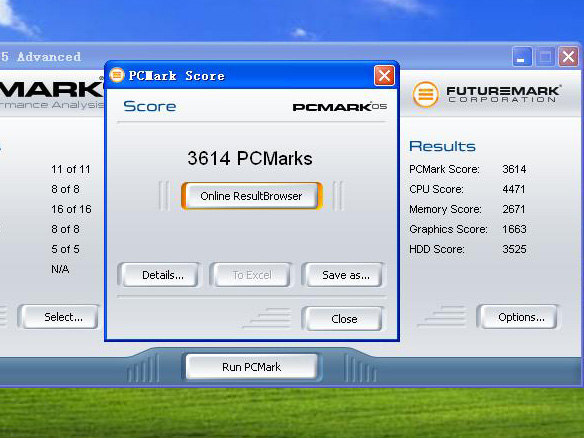The height and width of the screenshot is (438, 584).
Task: Click the orange icon in PCMark Score title bar
Action: tap(117, 75)
